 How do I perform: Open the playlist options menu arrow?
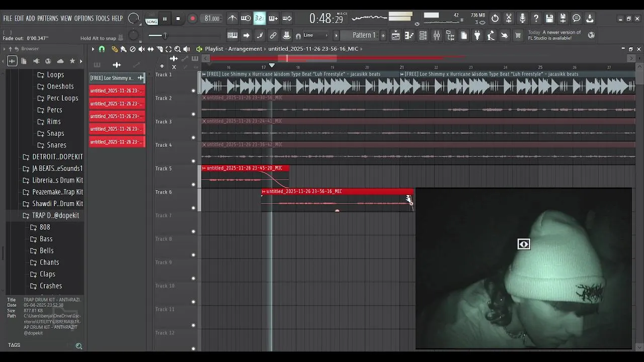93,49
